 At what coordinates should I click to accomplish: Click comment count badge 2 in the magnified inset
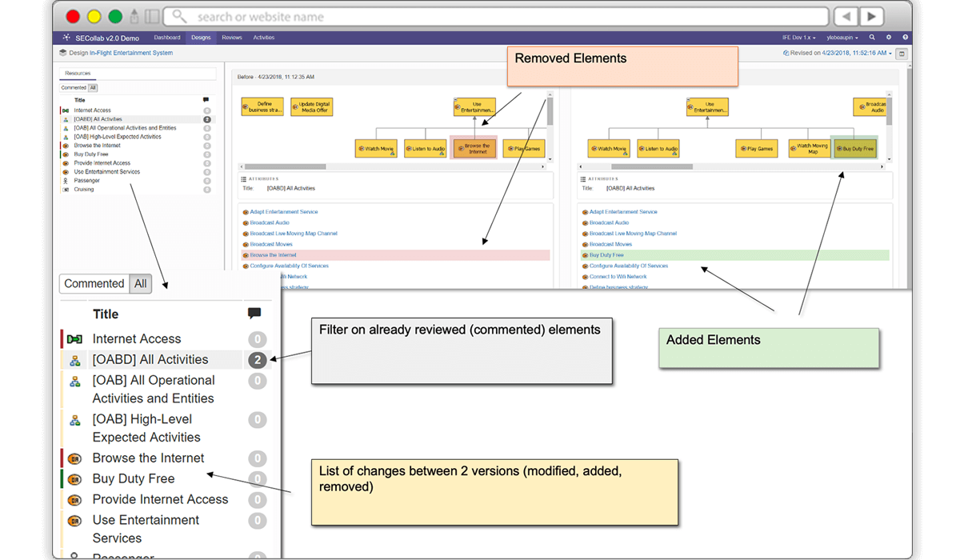coord(257,360)
